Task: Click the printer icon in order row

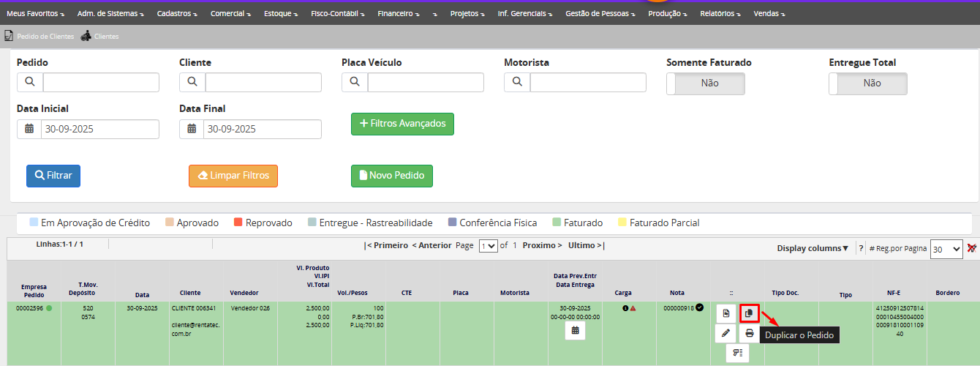Action: tap(749, 334)
